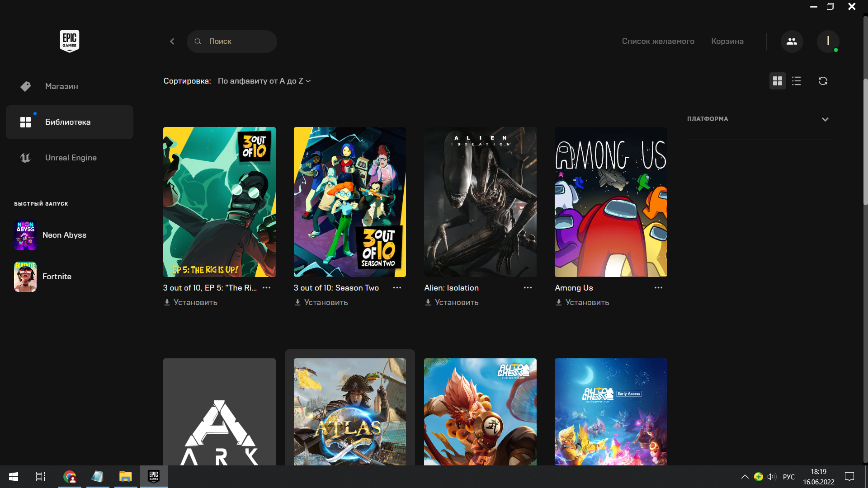This screenshot has height=488, width=868.
Task: Open Магазин in the sidebar
Action: pos(70,86)
